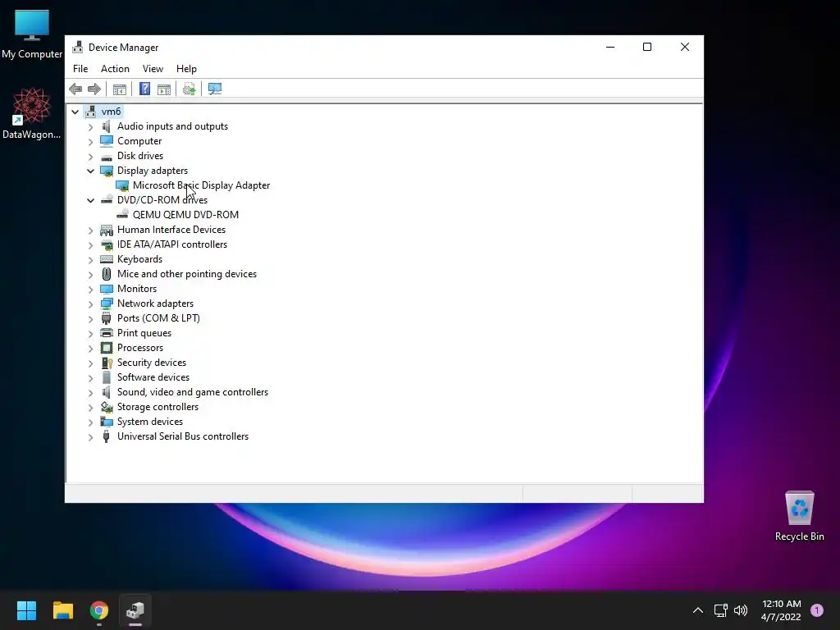Click the Update device driver toolbar icon

[x=189, y=89]
